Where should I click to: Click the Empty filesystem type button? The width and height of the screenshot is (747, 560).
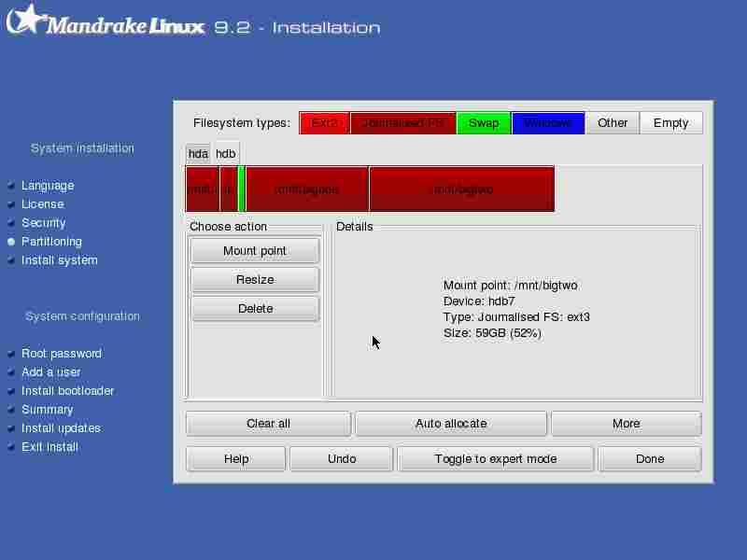(670, 123)
